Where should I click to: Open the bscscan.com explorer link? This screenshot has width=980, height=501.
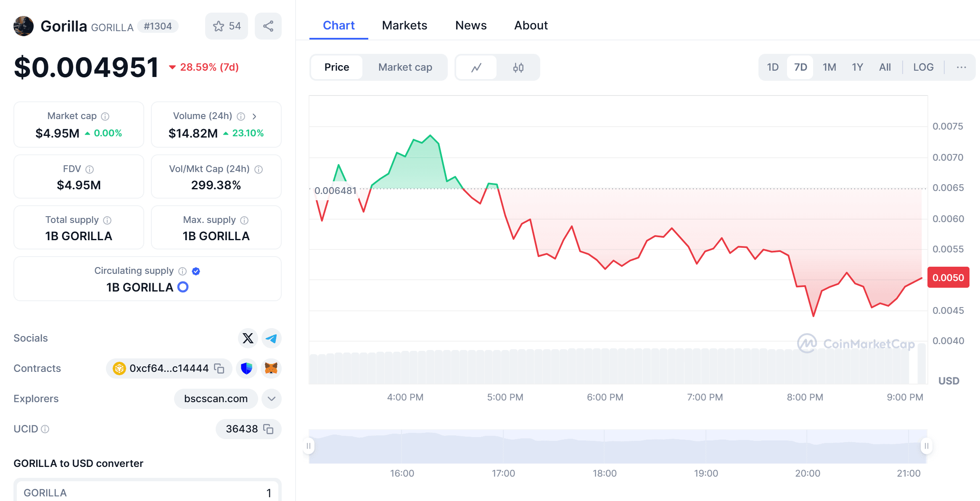pyautogui.click(x=216, y=399)
